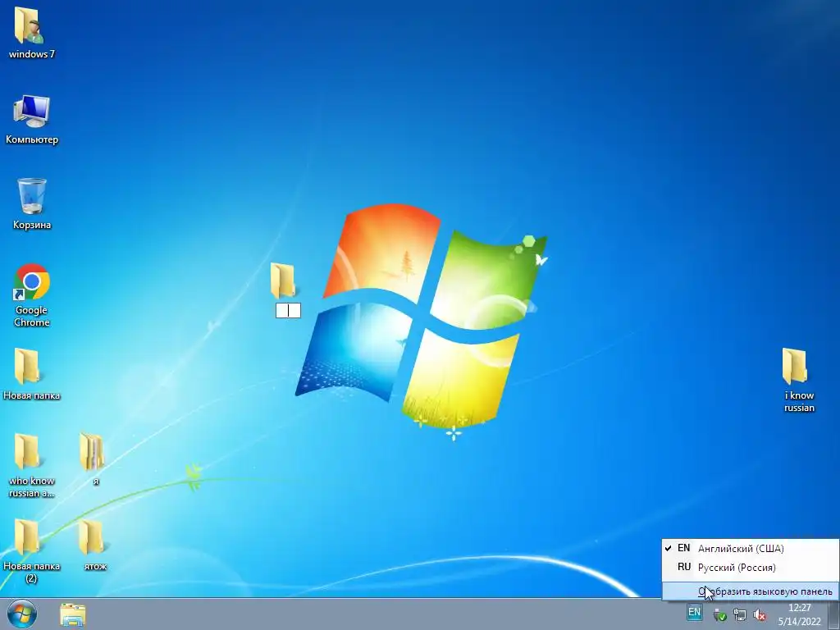This screenshot has width=840, height=630.
Task: Select the Новая папка (2) folder
Action: pos(27,536)
